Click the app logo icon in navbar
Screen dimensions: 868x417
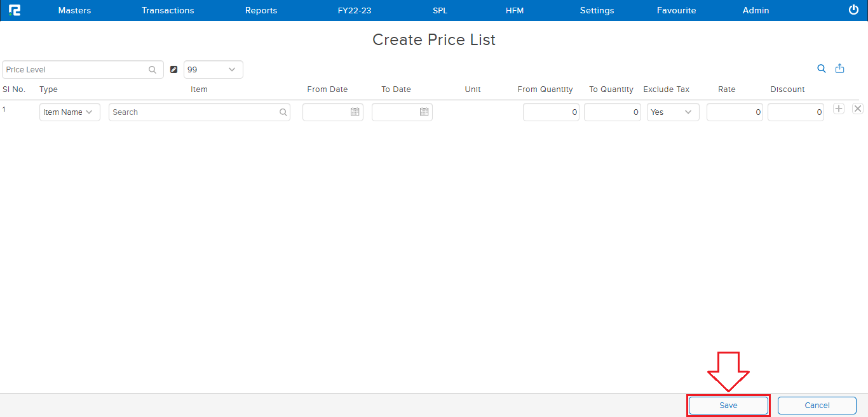[x=15, y=10]
